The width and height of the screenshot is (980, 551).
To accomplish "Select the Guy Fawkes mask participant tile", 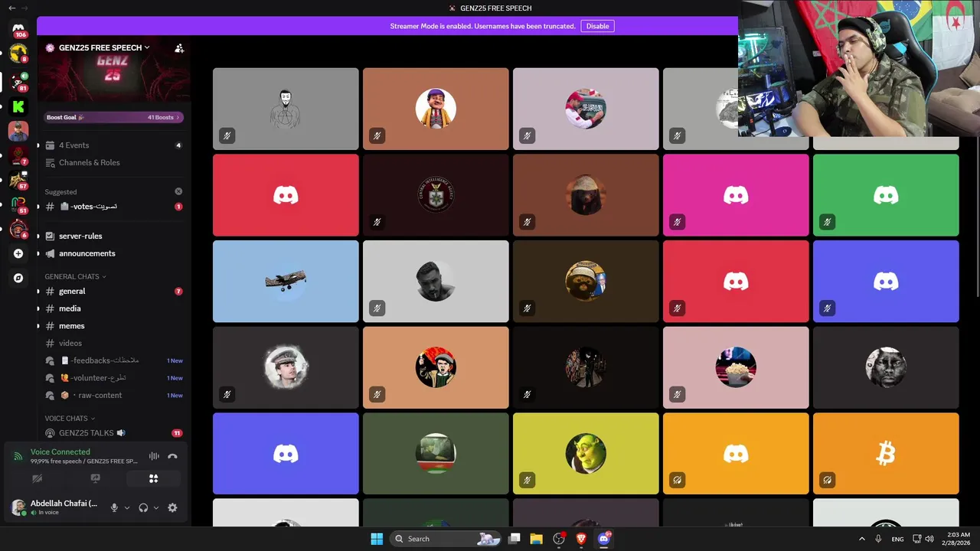I will click(x=286, y=109).
